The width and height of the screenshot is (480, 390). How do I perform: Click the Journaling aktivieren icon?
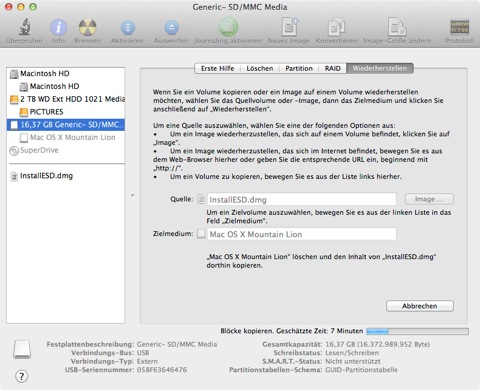[228, 27]
